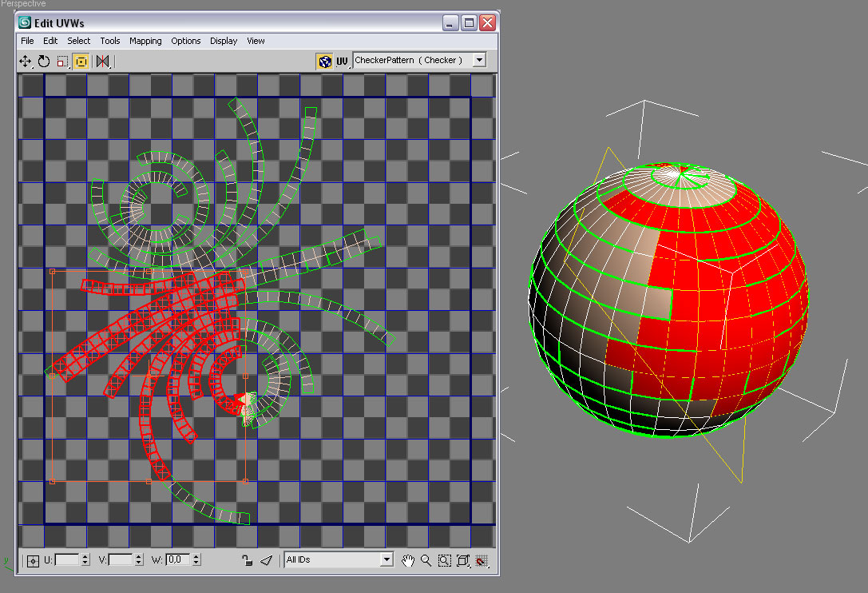Select the Move tool in Edit UVWs
Screen dimensions: 868x593
[x=25, y=61]
